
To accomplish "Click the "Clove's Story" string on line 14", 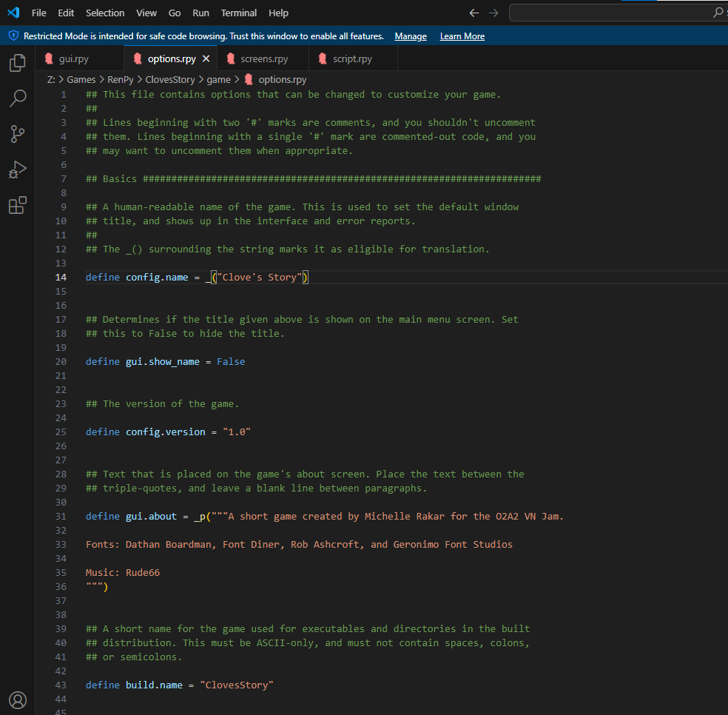I will coord(259,278).
